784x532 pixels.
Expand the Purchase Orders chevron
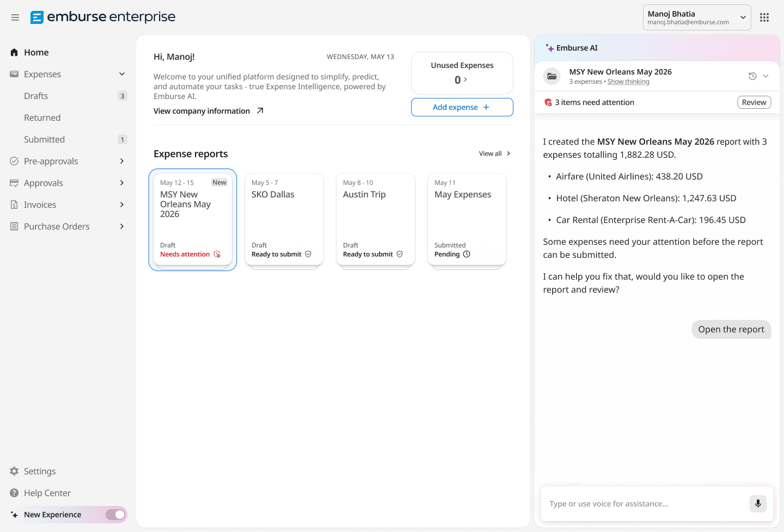122,226
